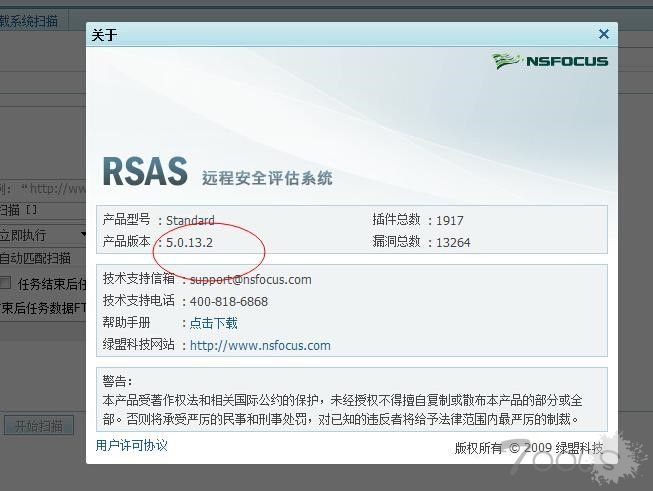
Task: Click the 警告 heading
Action: click(117, 381)
